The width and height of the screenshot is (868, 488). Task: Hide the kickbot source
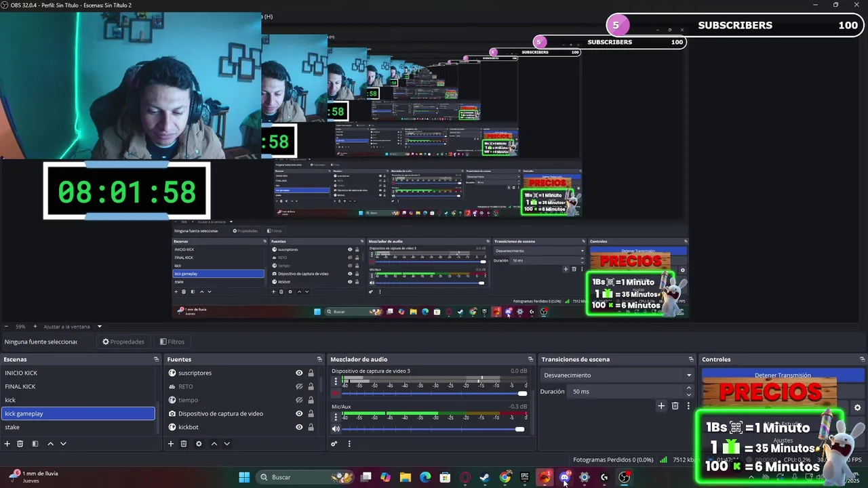(x=299, y=427)
